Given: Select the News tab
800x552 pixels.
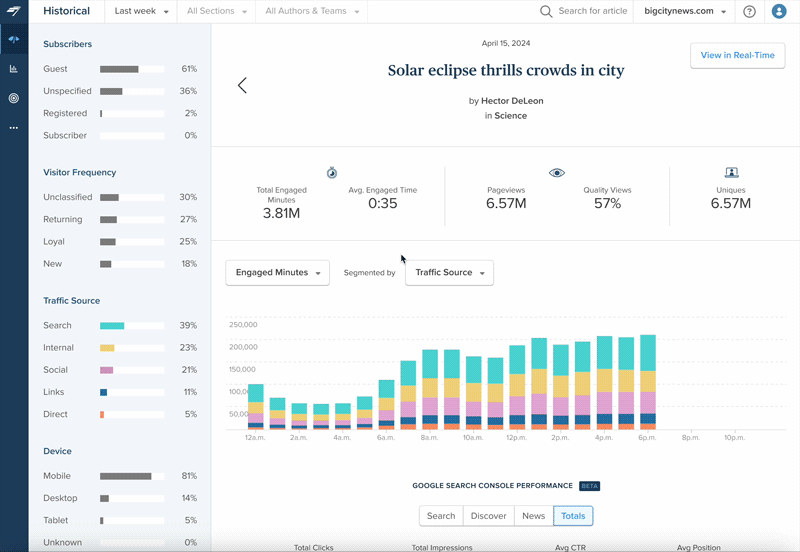Looking at the screenshot, I should point(533,516).
